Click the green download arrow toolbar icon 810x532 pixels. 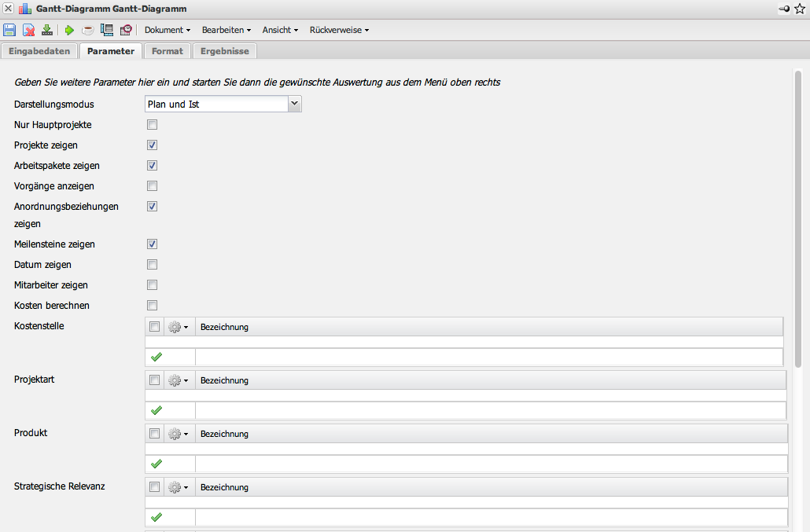click(x=47, y=30)
